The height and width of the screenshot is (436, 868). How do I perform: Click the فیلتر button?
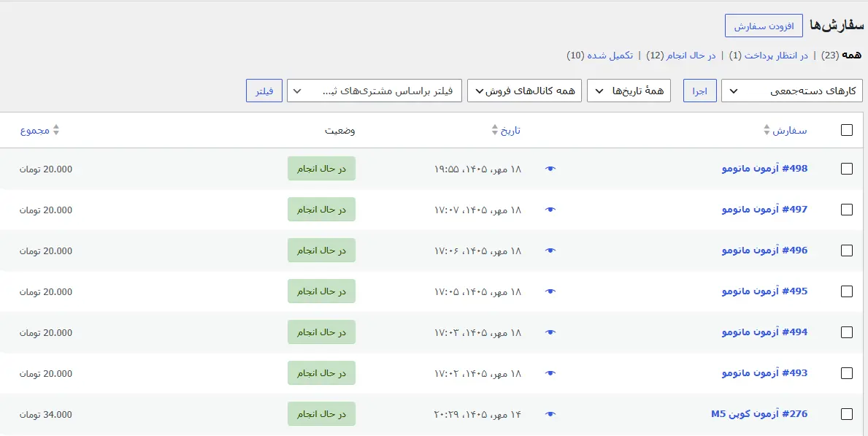(x=264, y=91)
